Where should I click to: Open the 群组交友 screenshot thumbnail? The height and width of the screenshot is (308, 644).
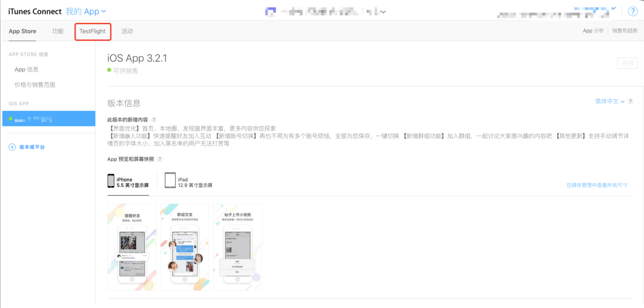[x=185, y=247]
